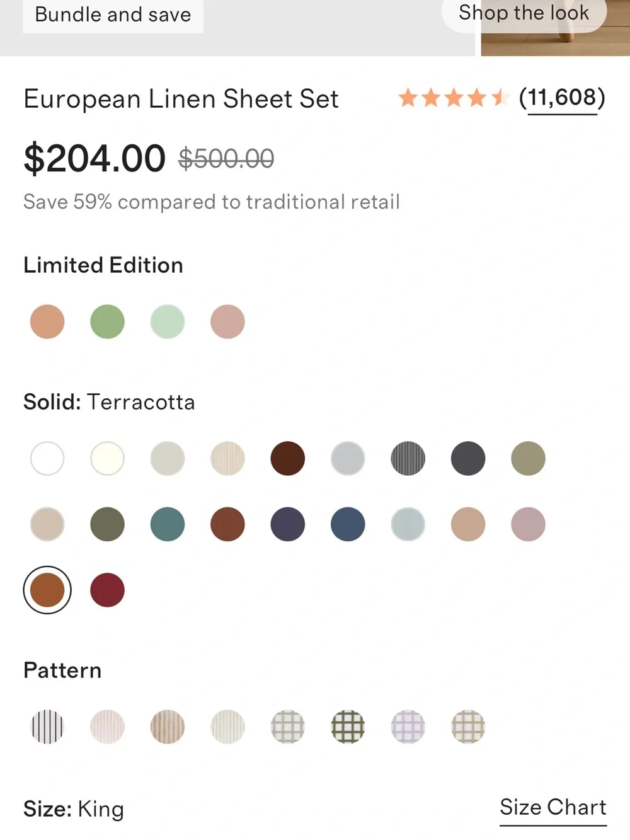Choose the navy blue solid swatch
630x840 pixels.
(x=348, y=524)
